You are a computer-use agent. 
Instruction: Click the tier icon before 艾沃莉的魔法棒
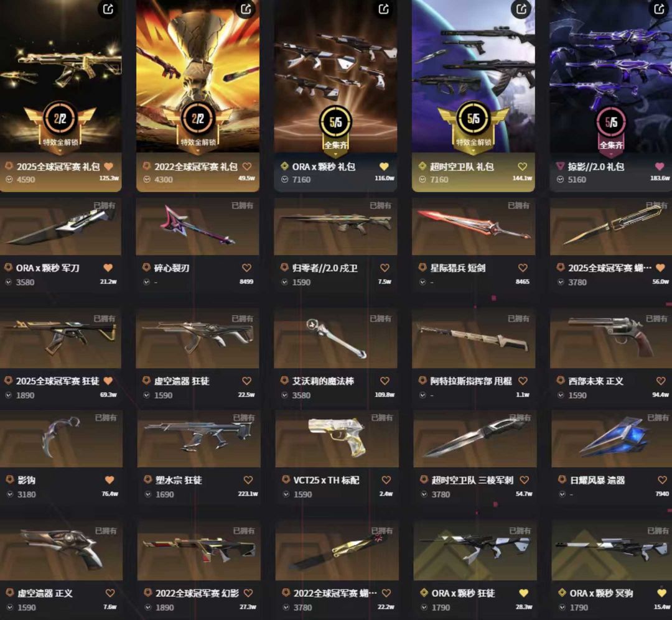(284, 381)
